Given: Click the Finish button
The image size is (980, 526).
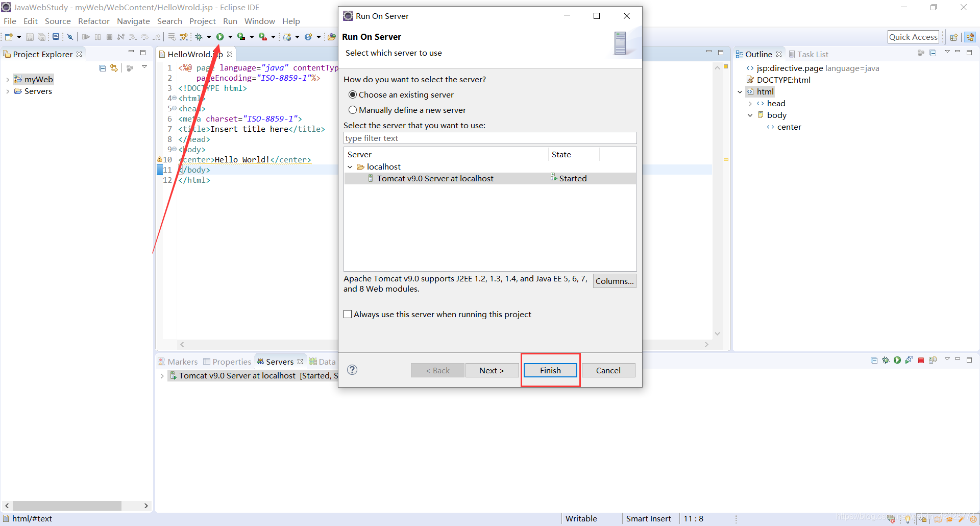Looking at the screenshot, I should click(x=550, y=370).
